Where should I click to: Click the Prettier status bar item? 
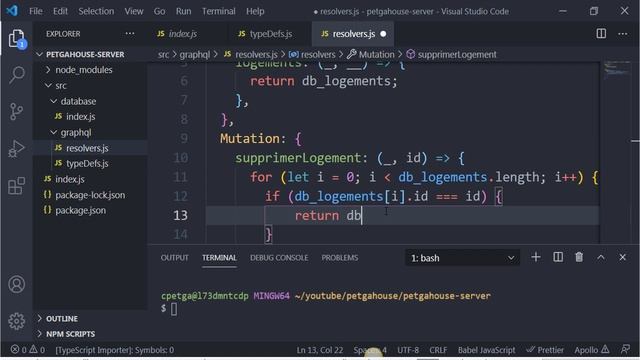[545, 350]
